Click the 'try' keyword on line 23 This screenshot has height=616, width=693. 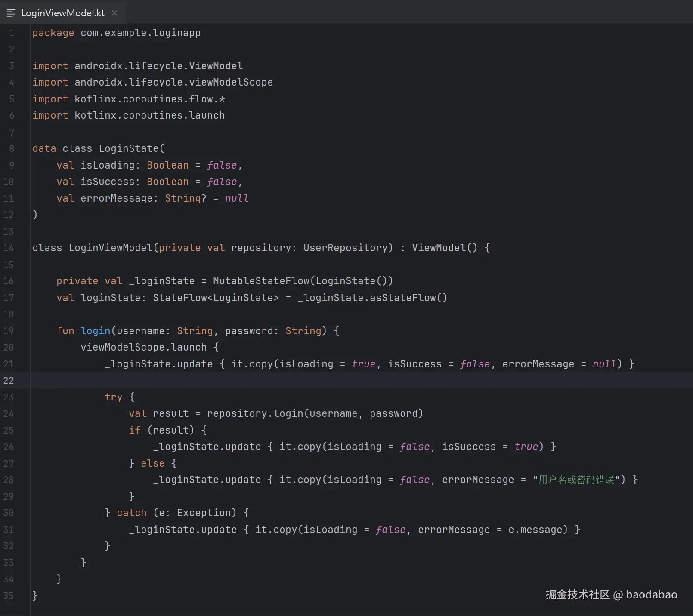114,397
